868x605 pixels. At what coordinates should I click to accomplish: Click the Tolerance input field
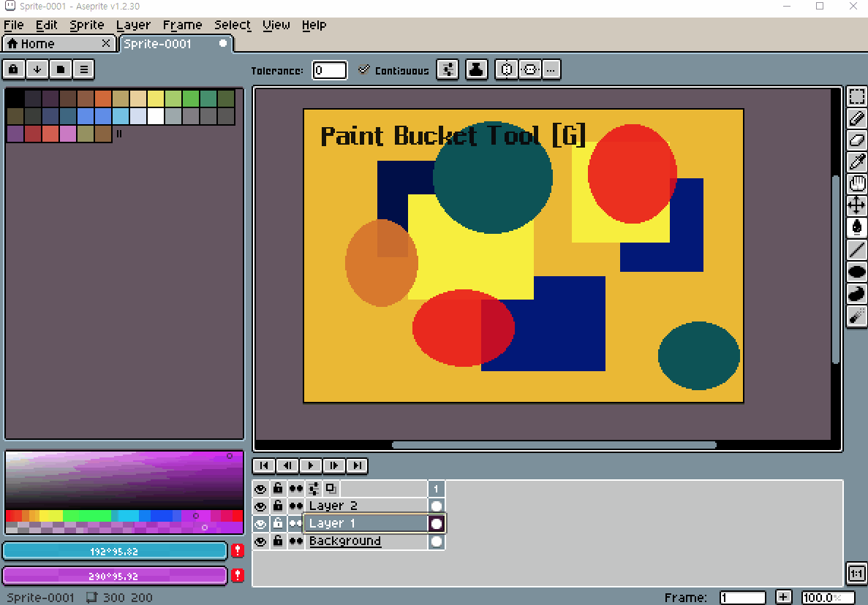(329, 70)
